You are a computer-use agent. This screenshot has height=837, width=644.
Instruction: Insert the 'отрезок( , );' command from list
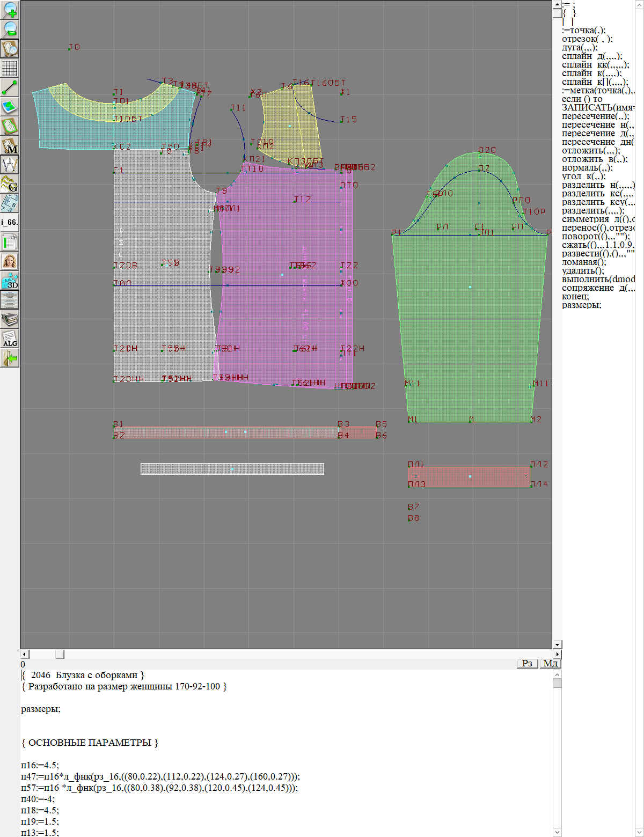[x=587, y=39]
